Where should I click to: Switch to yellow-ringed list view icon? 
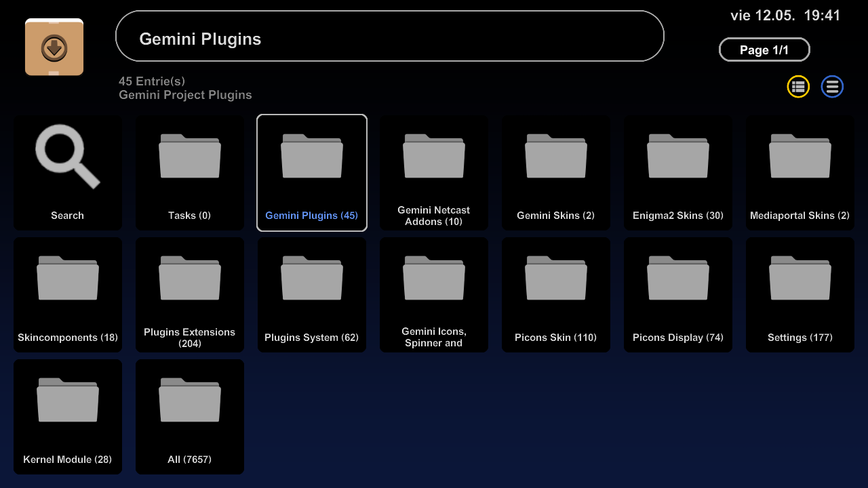click(x=798, y=87)
